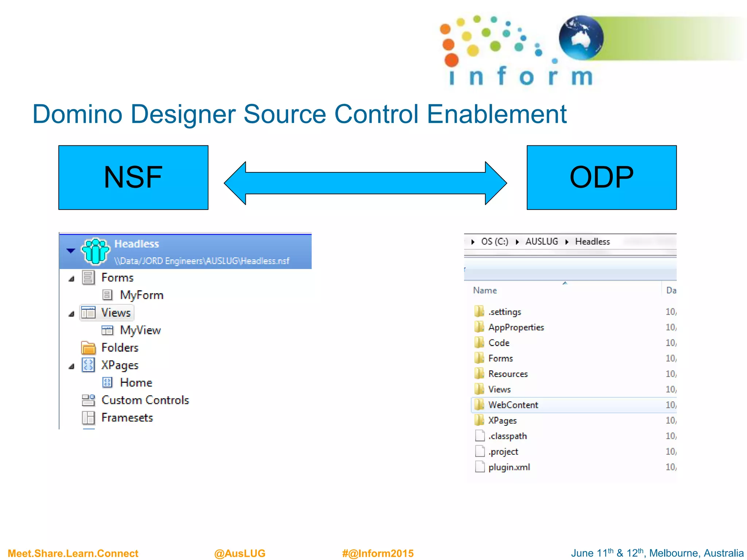The width and height of the screenshot is (747, 560).
Task: Click the plugin.xml file icon
Action: pyautogui.click(x=480, y=467)
